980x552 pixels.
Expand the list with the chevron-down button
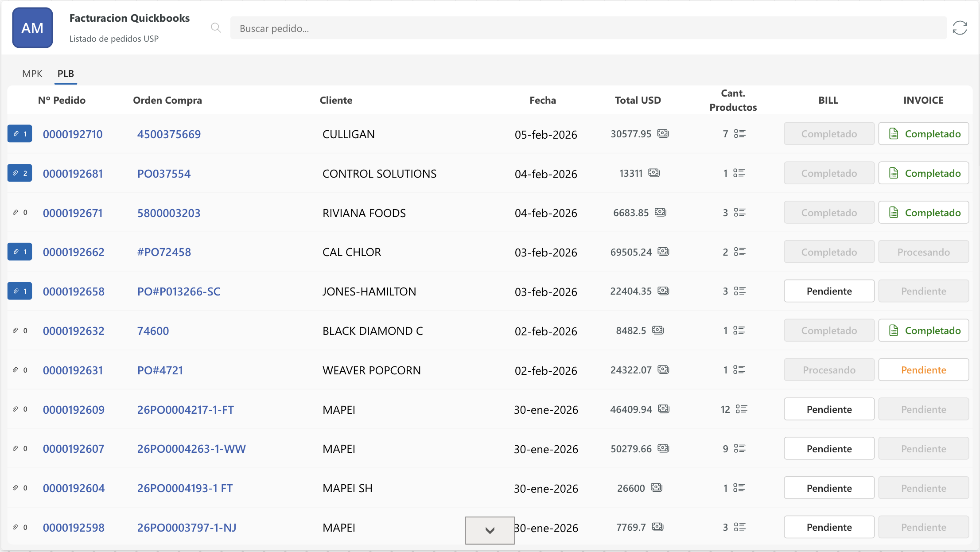pos(490,530)
